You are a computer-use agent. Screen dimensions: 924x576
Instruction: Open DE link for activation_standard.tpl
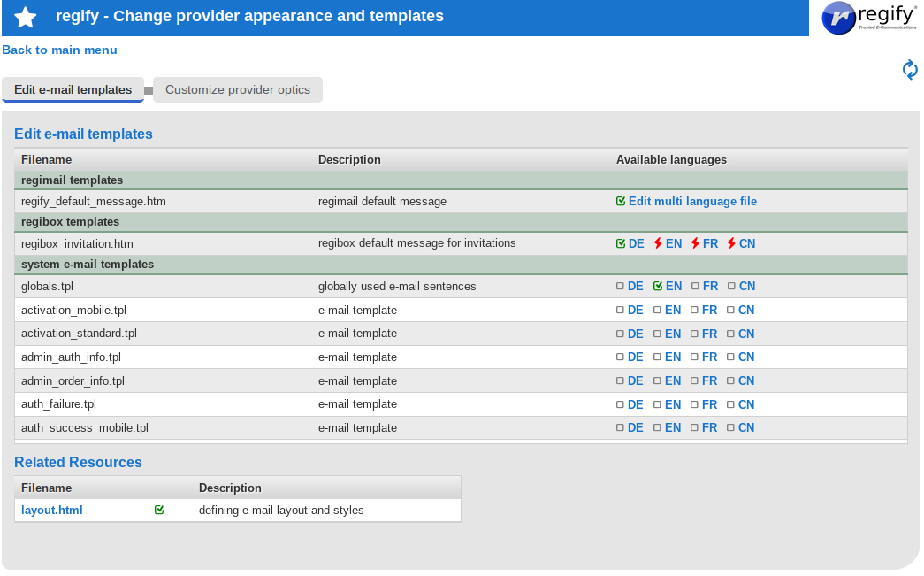click(635, 334)
